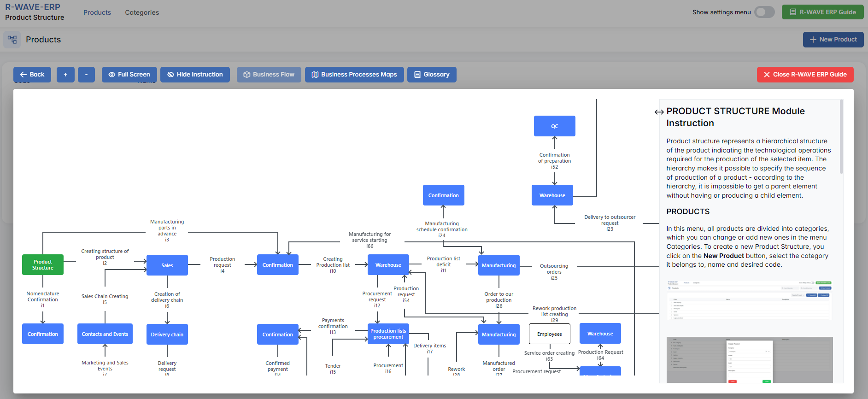Hide the instruction panel
Viewport: 868px width, 399px height.
(195, 75)
